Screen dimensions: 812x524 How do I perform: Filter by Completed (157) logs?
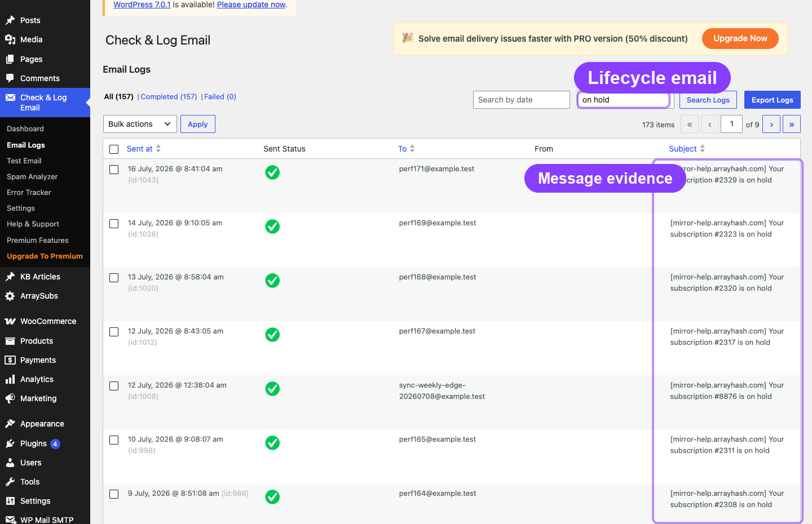coord(169,97)
